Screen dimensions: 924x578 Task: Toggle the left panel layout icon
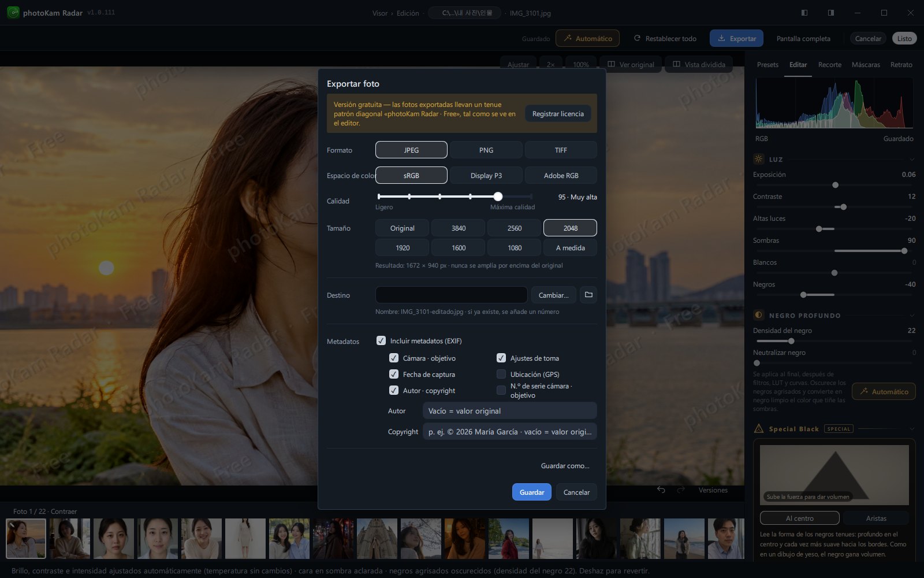[804, 13]
